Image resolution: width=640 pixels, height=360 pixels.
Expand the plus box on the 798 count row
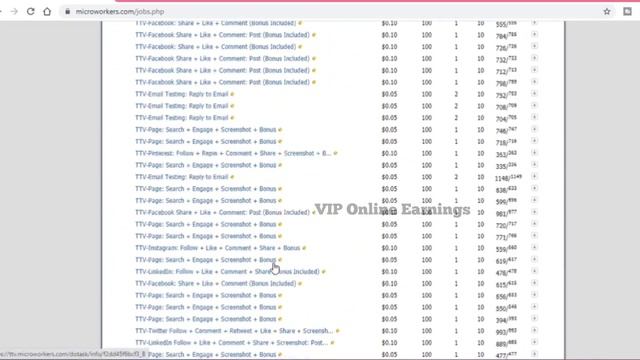pyautogui.click(x=534, y=82)
